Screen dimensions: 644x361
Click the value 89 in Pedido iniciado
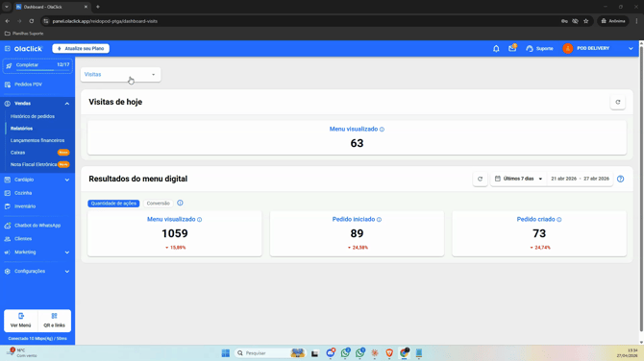[357, 234]
